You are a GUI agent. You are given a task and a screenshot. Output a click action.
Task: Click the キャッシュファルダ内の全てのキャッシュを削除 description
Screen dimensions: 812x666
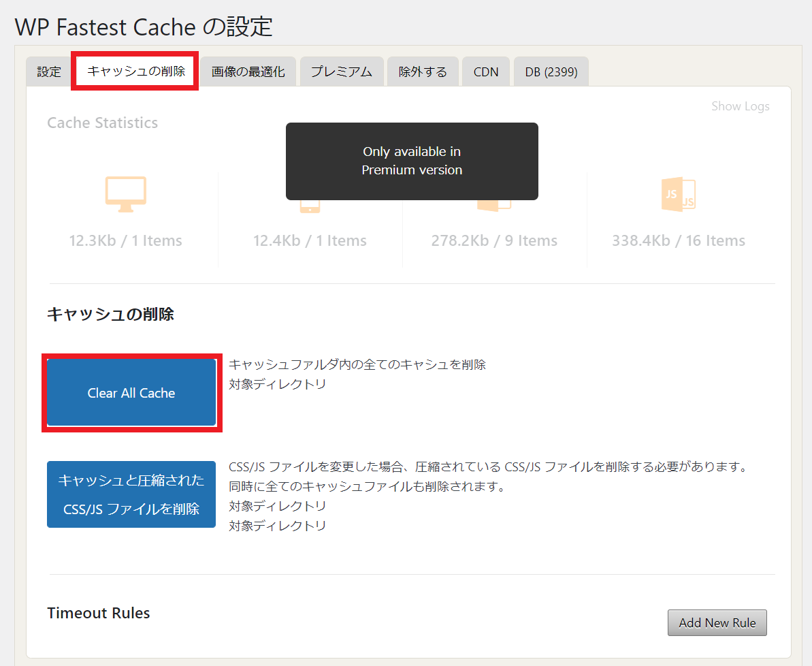357,364
